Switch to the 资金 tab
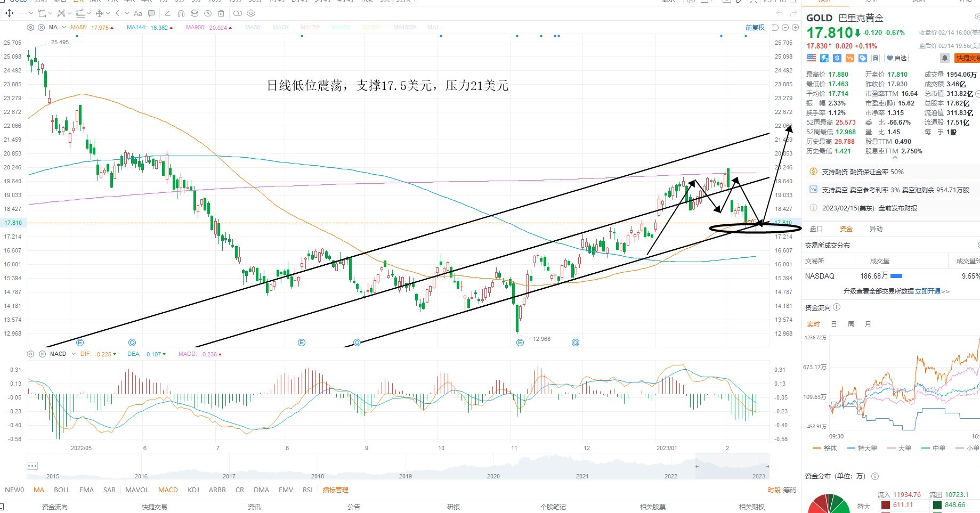 (x=846, y=229)
